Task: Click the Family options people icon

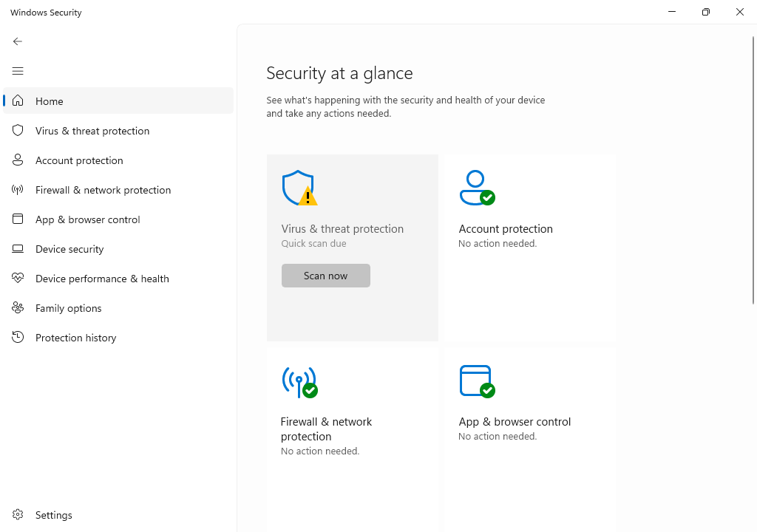Action: (x=18, y=308)
